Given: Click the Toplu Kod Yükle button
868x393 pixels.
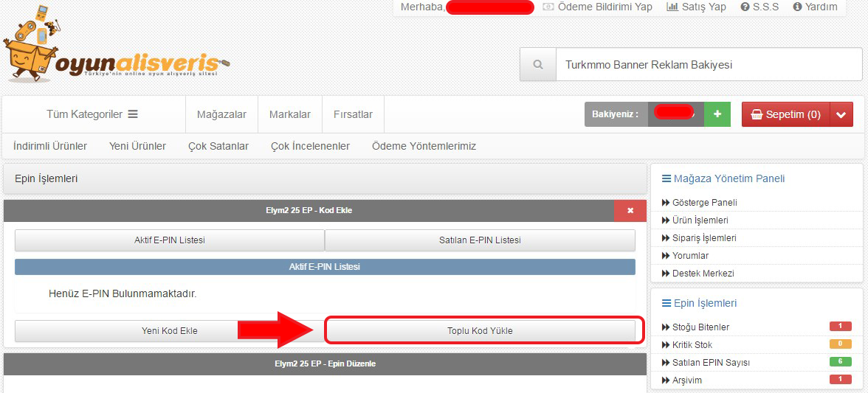Looking at the screenshot, I should [480, 331].
